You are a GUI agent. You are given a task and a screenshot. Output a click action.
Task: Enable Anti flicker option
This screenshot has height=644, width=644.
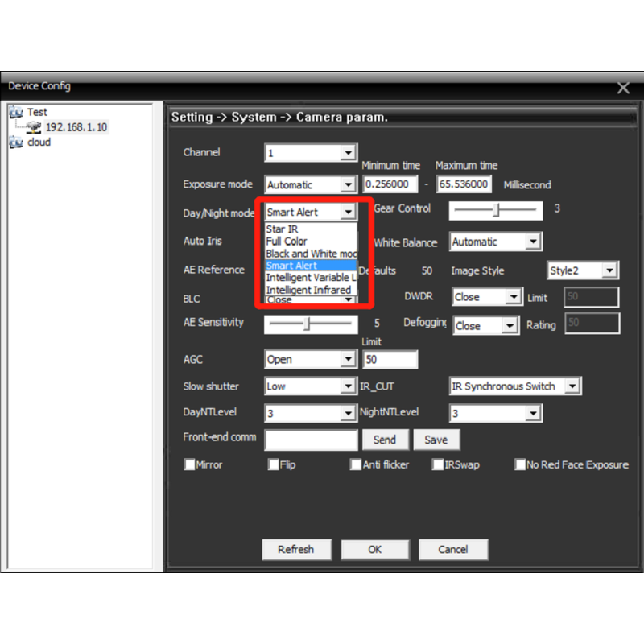[x=356, y=464]
